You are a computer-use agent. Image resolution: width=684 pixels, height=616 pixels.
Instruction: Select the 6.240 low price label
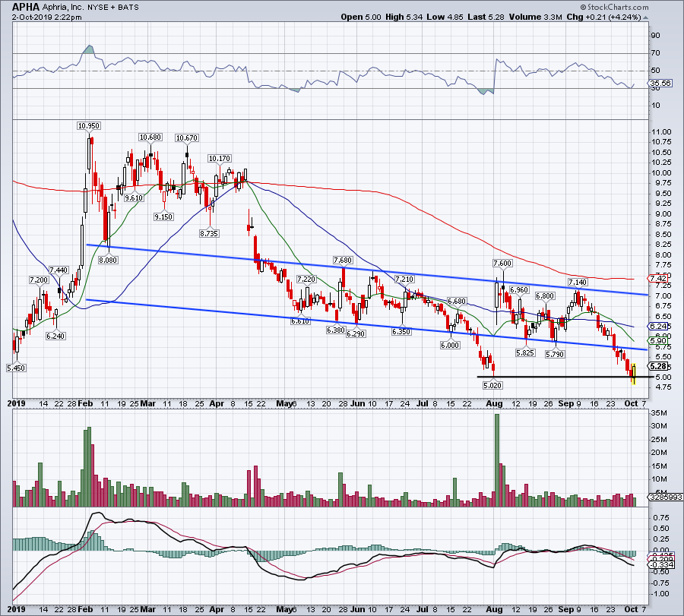click(x=55, y=336)
